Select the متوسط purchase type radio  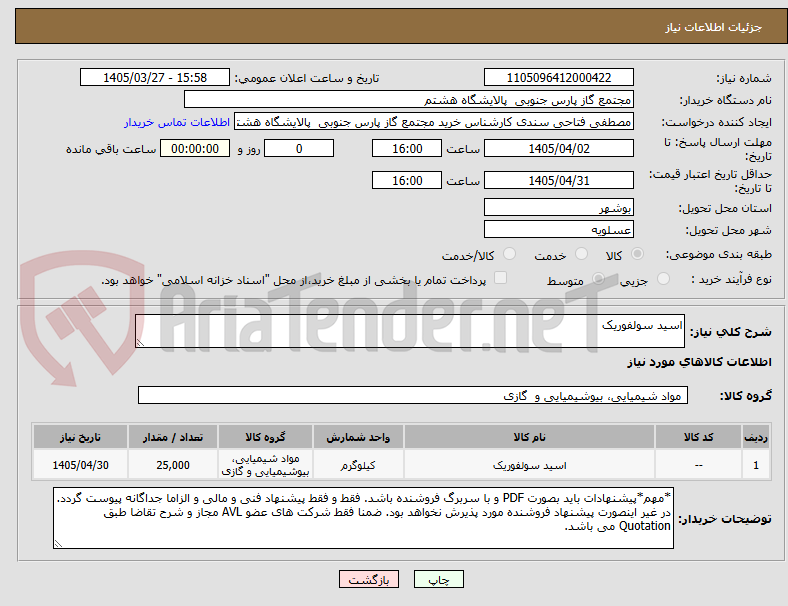point(598,279)
